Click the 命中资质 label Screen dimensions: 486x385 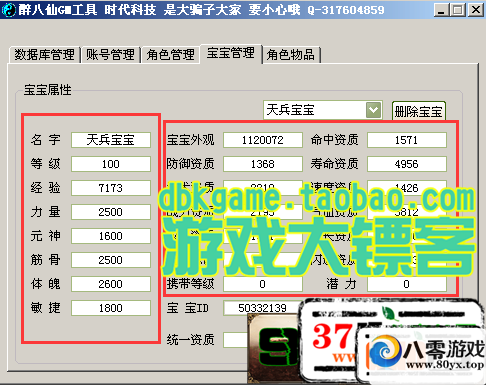[335, 140]
